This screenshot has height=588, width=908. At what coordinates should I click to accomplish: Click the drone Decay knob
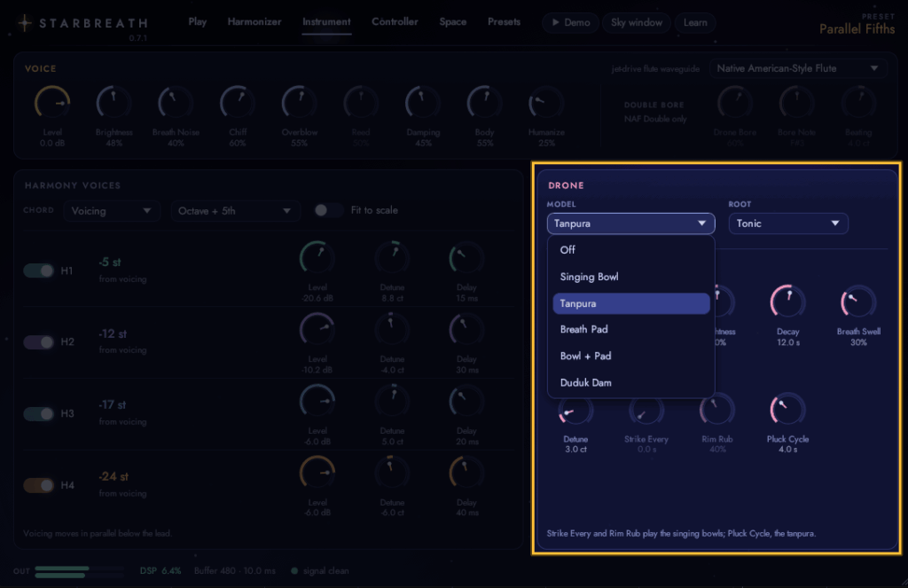[x=787, y=302]
